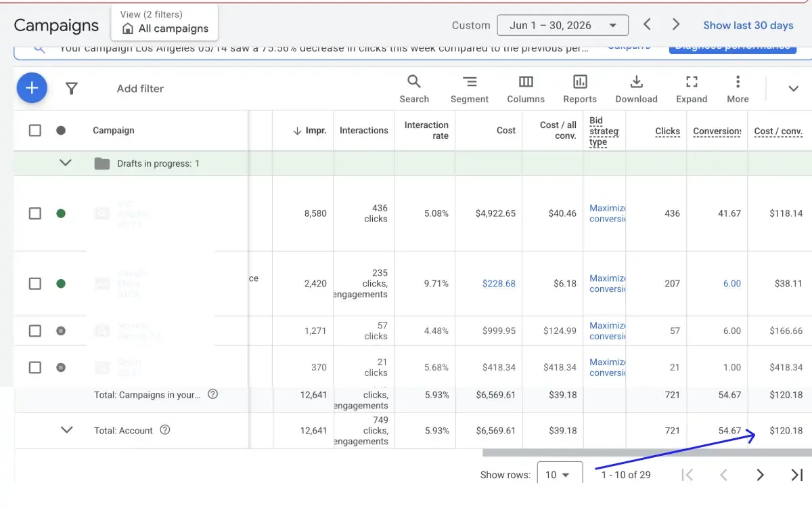Image resolution: width=812 pixels, height=508 pixels.
Task: Click the home icon in view selector
Action: [x=128, y=28]
